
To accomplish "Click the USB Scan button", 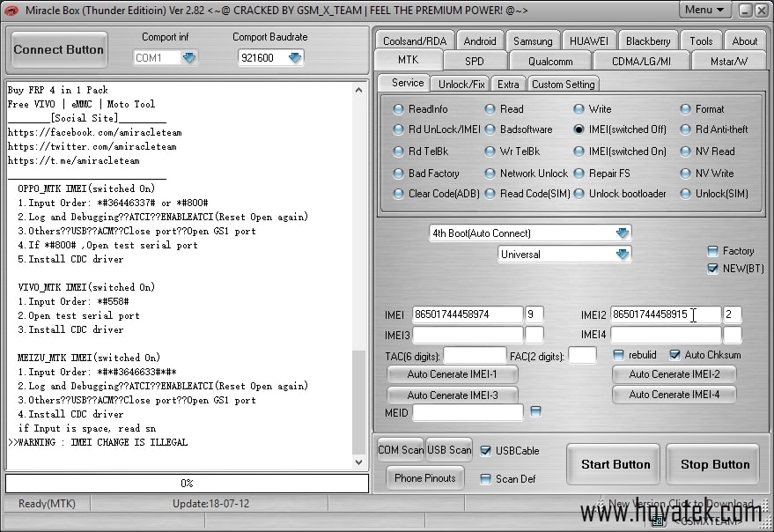I will tap(449, 450).
